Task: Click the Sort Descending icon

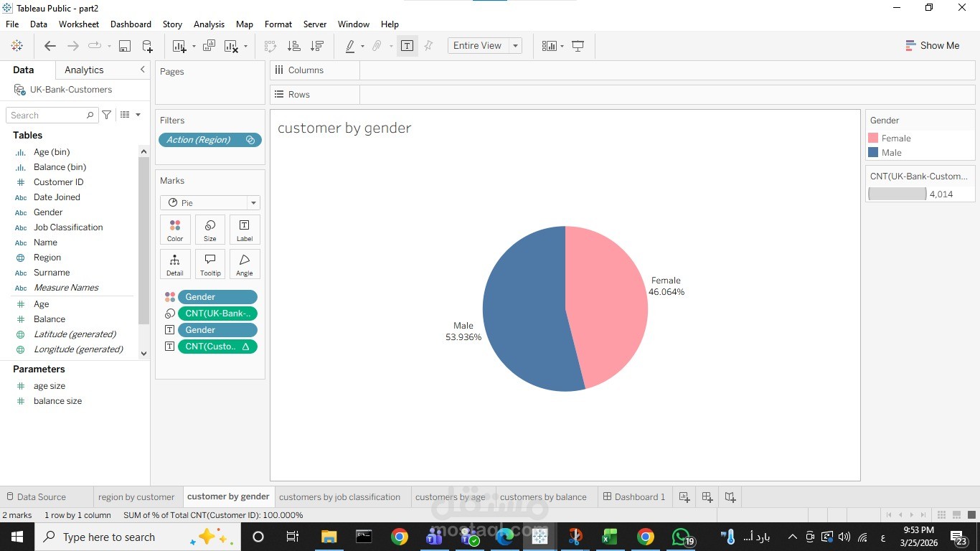Action: (x=316, y=46)
